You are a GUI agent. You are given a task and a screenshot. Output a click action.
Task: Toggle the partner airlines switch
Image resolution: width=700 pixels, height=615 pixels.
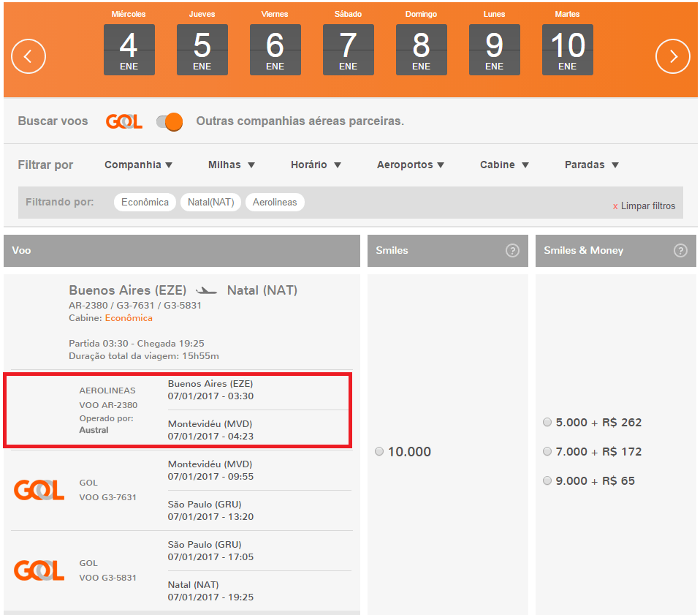click(x=170, y=121)
